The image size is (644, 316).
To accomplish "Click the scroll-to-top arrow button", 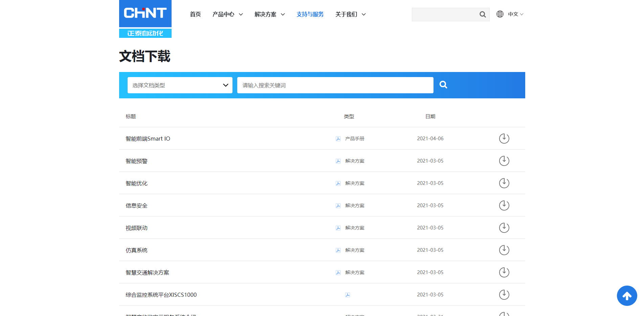I will [x=627, y=296].
